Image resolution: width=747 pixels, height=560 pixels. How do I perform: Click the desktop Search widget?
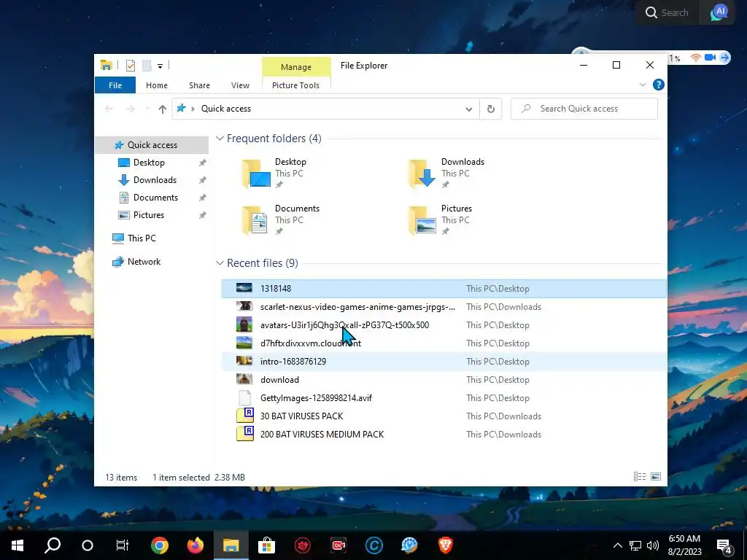pyautogui.click(x=667, y=13)
